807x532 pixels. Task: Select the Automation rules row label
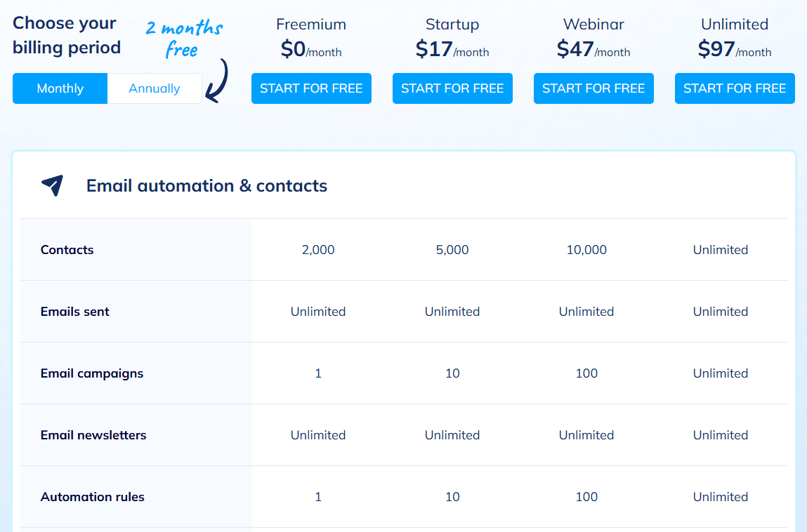point(93,497)
